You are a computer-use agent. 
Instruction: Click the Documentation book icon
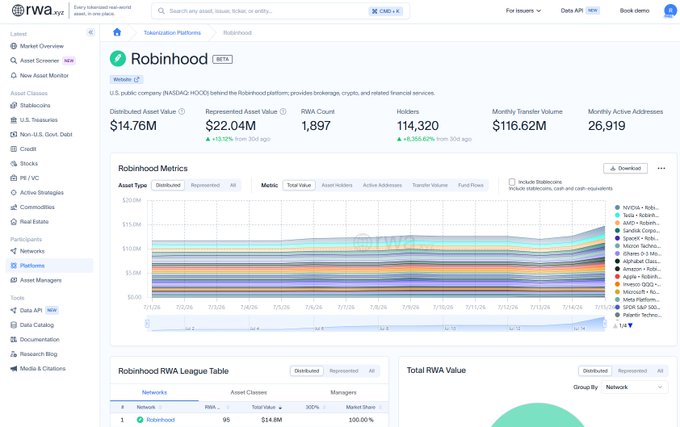pyautogui.click(x=13, y=339)
